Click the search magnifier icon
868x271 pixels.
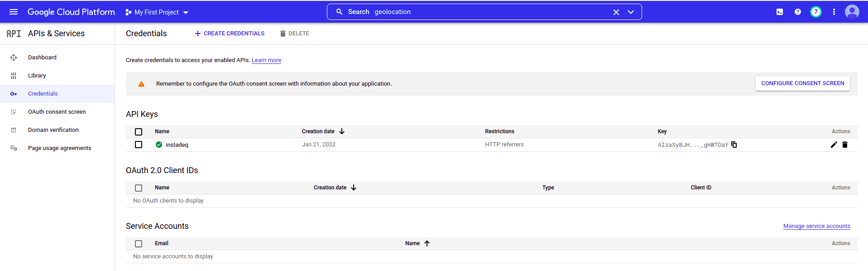pos(339,12)
